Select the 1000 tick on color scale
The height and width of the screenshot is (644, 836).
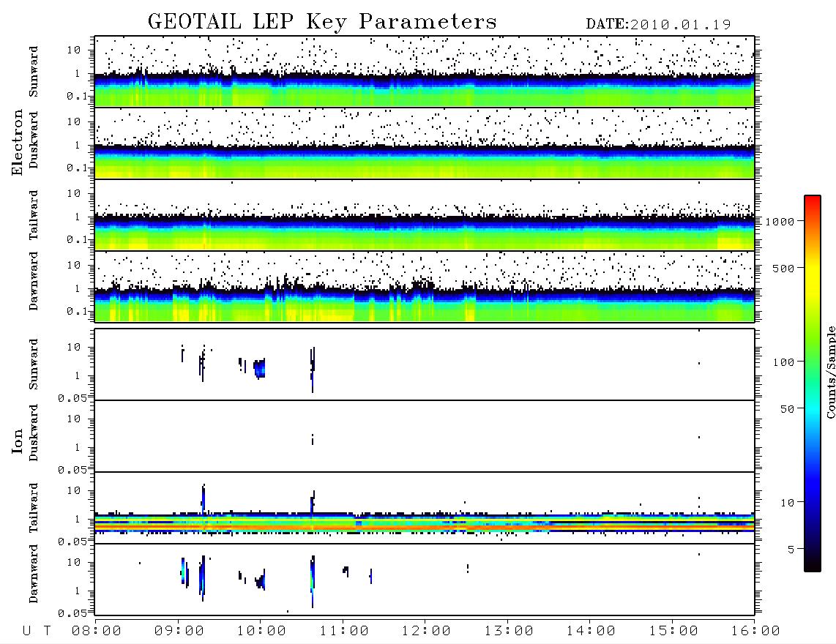780,222
